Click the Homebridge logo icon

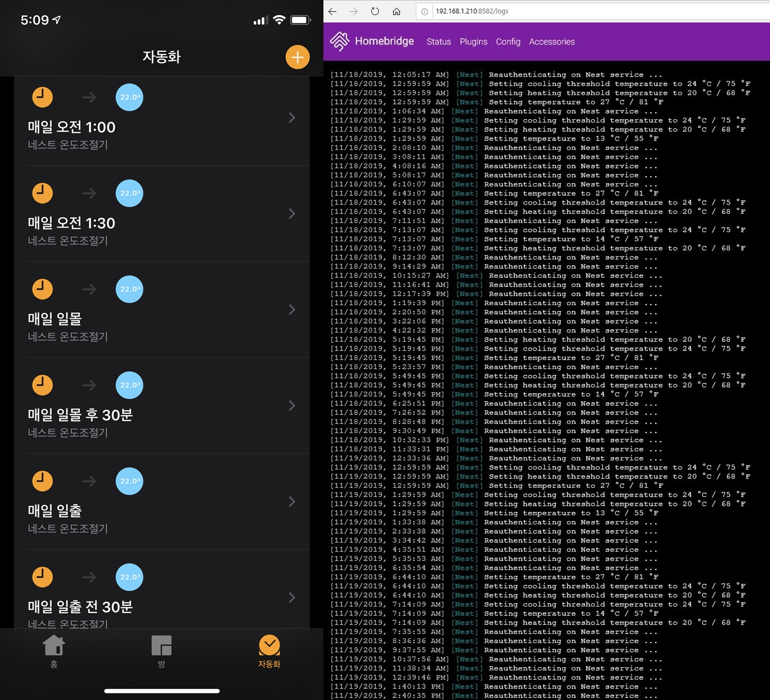pyautogui.click(x=339, y=41)
